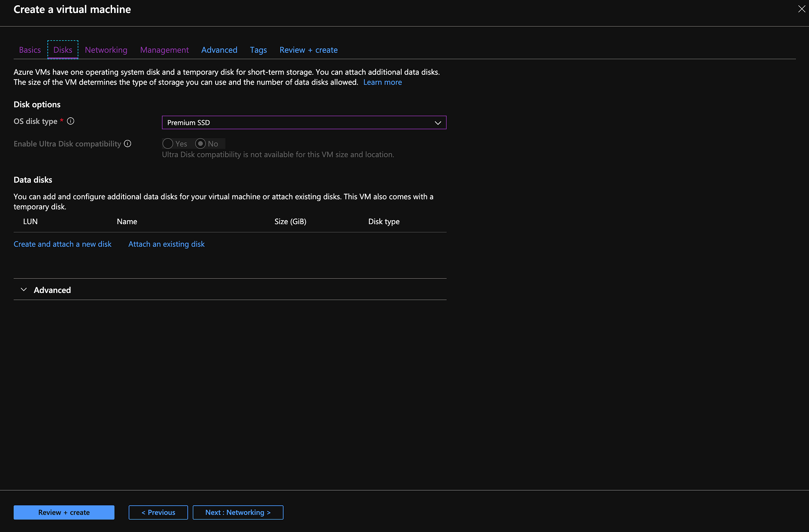Click Attach an existing disk link
This screenshot has height=532, width=809.
[x=166, y=244]
